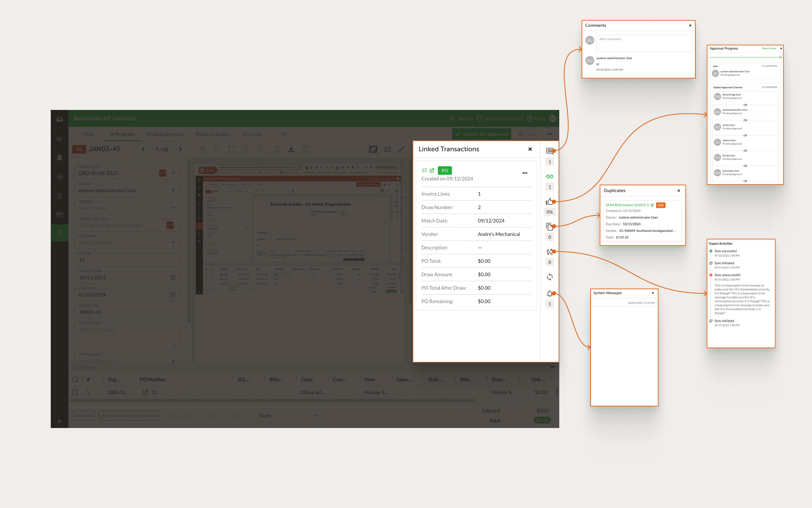Screen dimensions: 812x508
Task: Expand the Select Currency dropdown
Action: (x=173, y=243)
